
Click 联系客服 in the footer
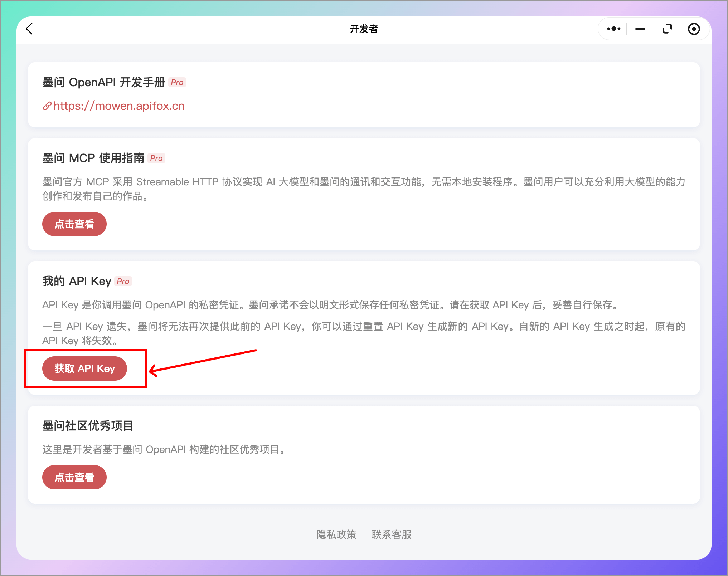click(x=391, y=534)
